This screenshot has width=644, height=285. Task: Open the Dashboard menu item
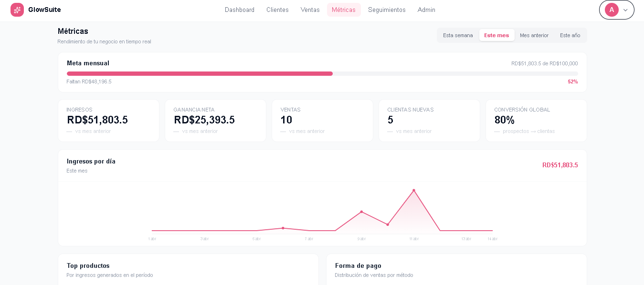click(x=240, y=10)
